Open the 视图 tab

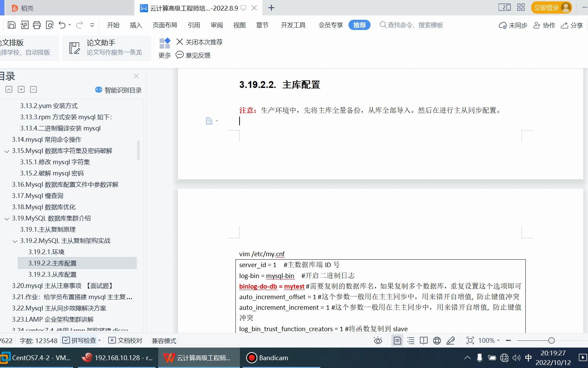[240, 25]
